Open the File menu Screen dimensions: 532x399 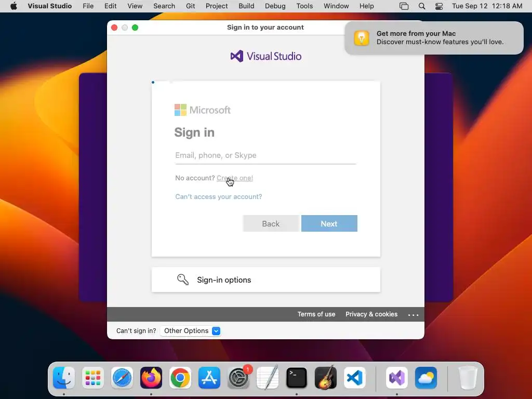pos(88,6)
